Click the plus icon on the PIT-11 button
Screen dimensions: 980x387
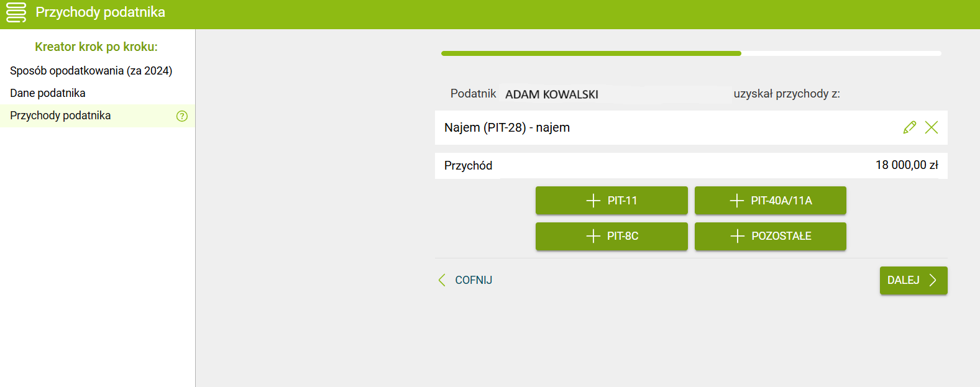click(x=593, y=201)
